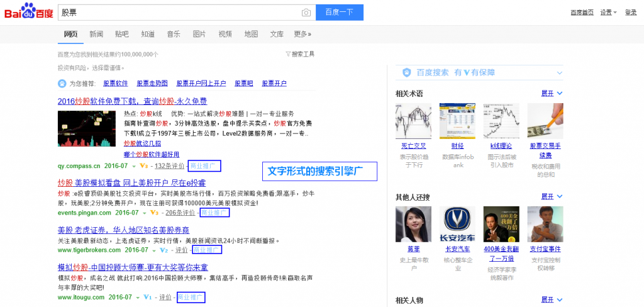
Task: Open result 2016炒股软件免费下载
Action: [x=132, y=101]
